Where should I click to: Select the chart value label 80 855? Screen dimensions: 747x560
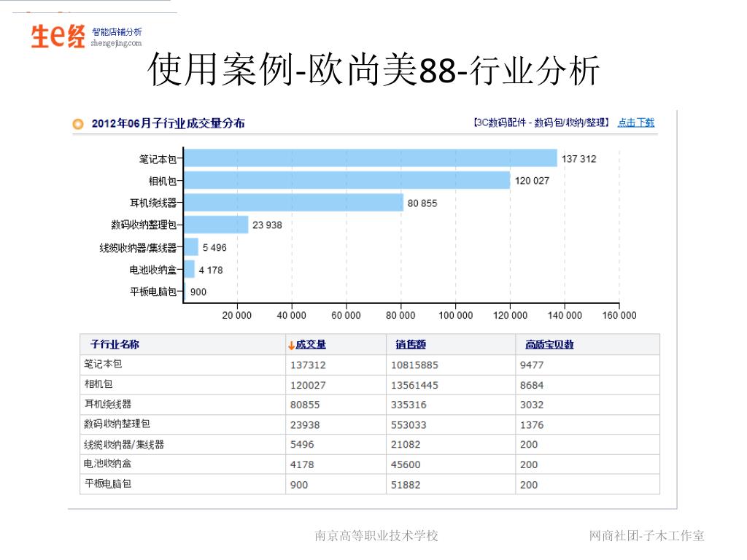tap(422, 203)
